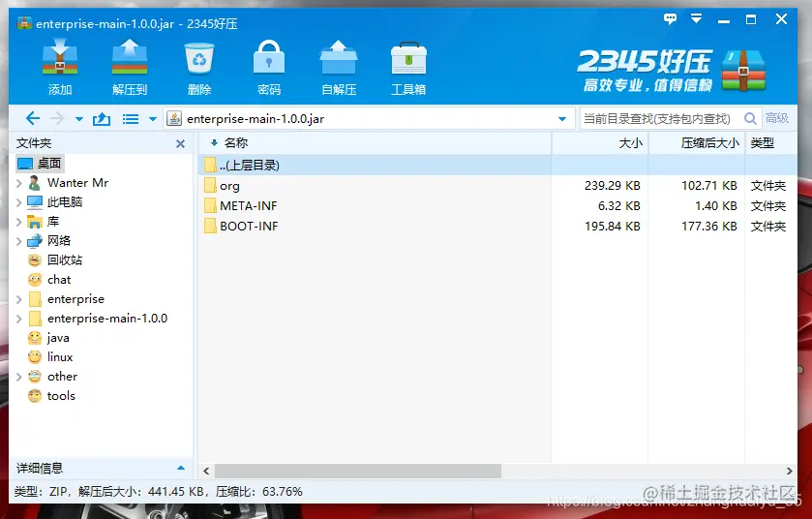Viewport: 812px width, 519px height.
Task: Click the 2345好压 logo icon
Action: (x=743, y=70)
